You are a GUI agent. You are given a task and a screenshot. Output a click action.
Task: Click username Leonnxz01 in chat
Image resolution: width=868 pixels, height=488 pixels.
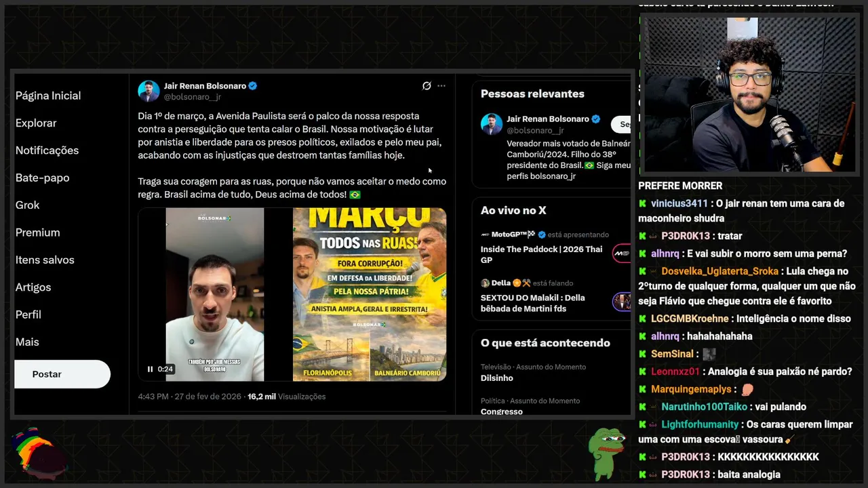(x=675, y=371)
